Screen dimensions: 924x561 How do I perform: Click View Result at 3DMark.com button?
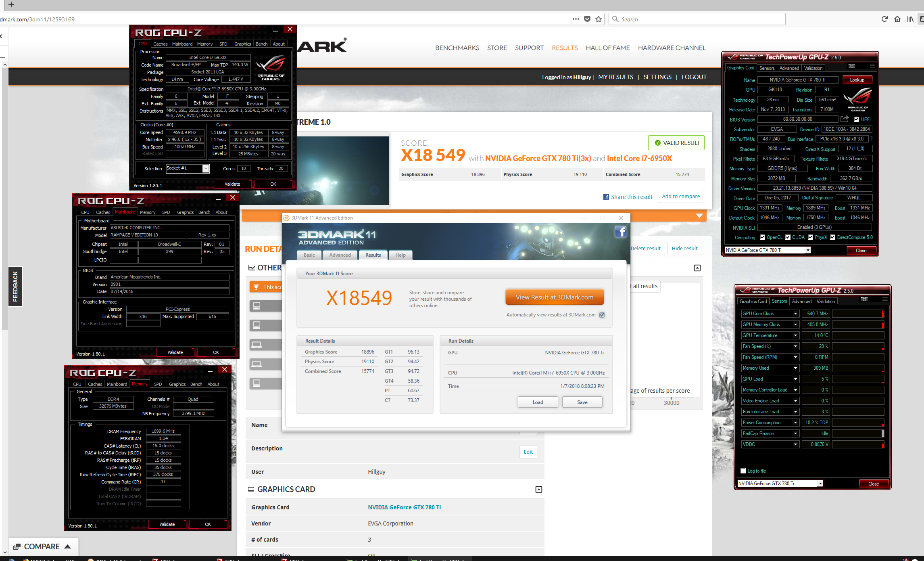point(555,297)
